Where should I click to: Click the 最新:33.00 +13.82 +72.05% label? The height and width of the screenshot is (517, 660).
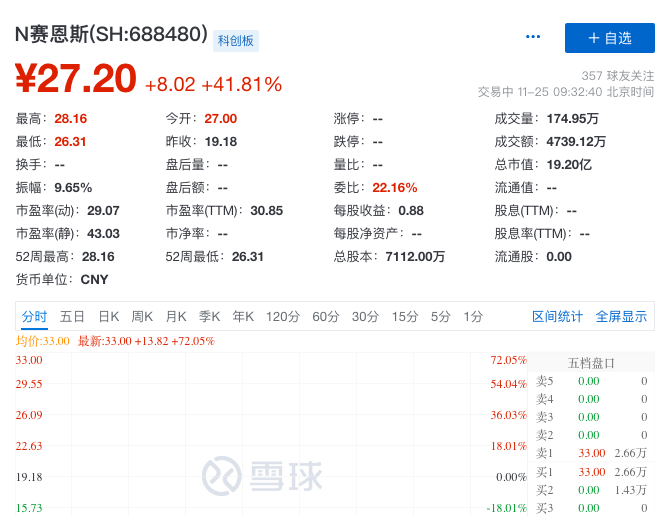click(x=146, y=341)
